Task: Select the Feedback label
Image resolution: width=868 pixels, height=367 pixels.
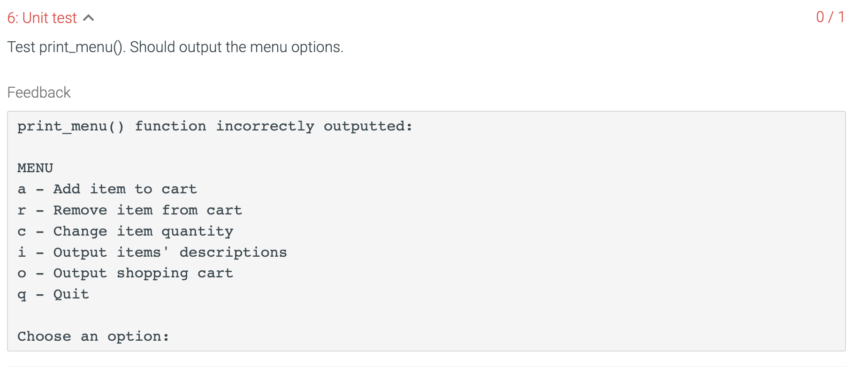Action: [38, 92]
